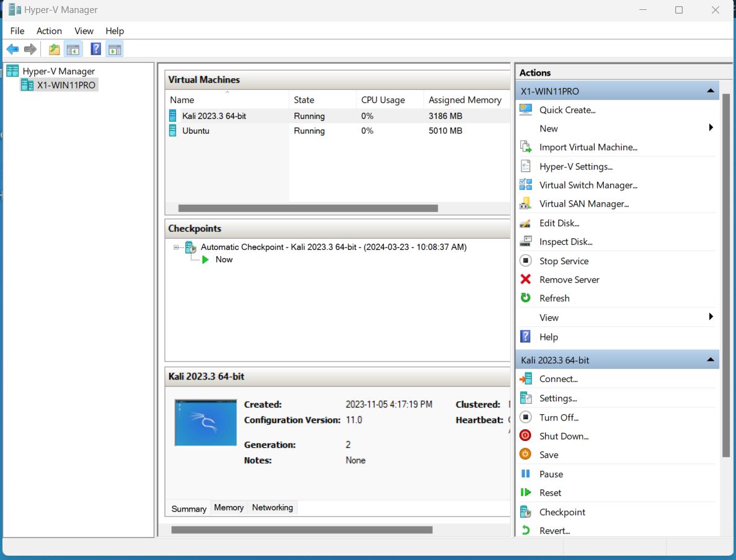Open the File menu

point(17,31)
